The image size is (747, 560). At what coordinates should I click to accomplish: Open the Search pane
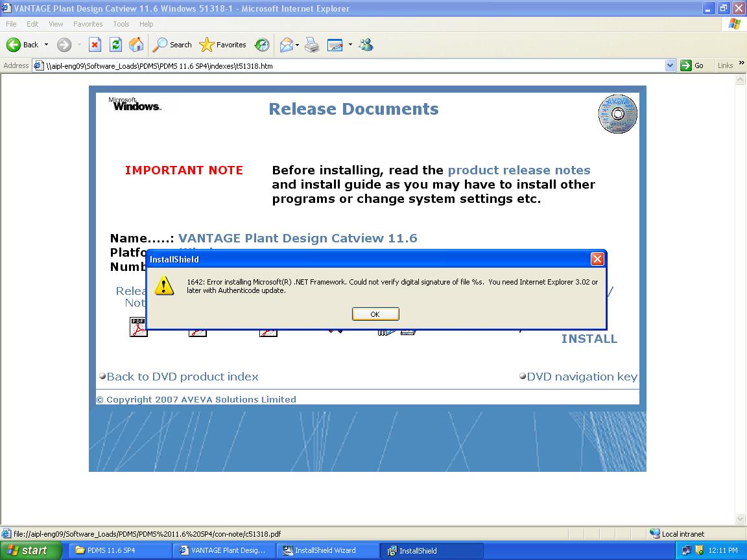172,45
